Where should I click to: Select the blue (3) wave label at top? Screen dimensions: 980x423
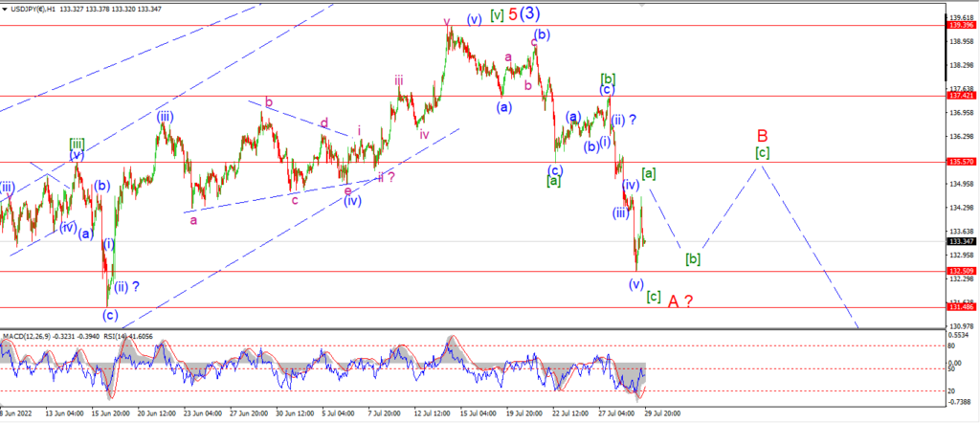[x=530, y=13]
